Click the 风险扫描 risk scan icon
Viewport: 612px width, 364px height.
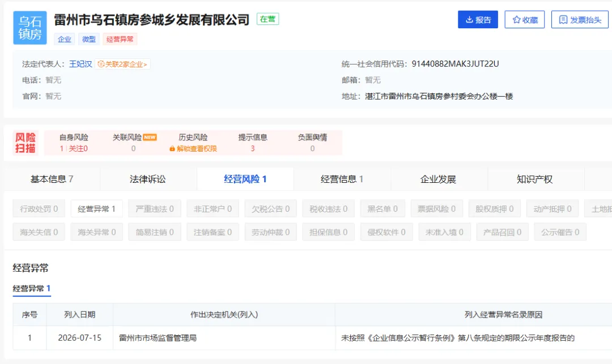coord(25,143)
